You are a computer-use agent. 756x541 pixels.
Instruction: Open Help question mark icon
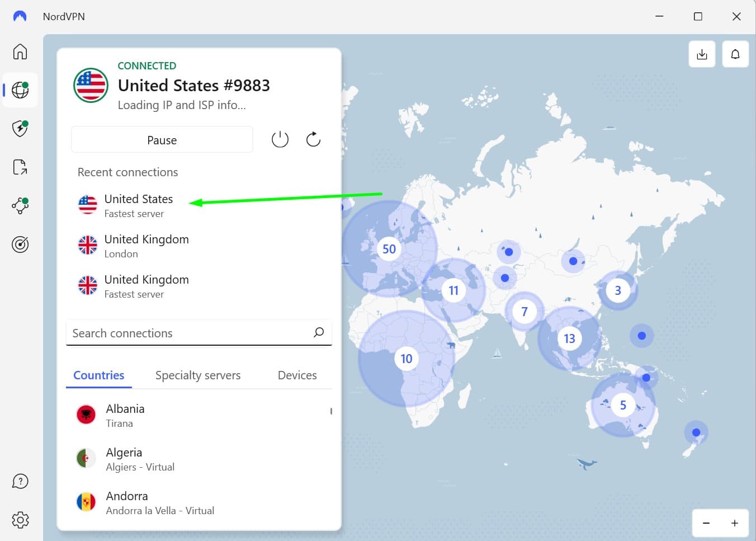[x=20, y=481]
